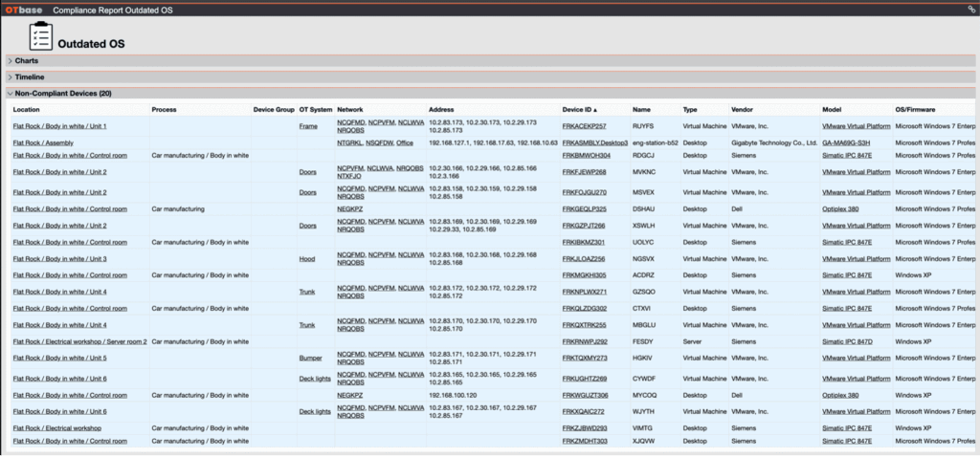This screenshot has width=980, height=458.
Task: Open the Office network link
Action: click(x=405, y=142)
